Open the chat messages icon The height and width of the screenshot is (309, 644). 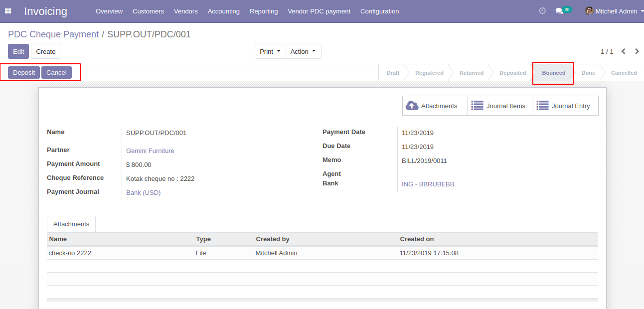point(559,11)
